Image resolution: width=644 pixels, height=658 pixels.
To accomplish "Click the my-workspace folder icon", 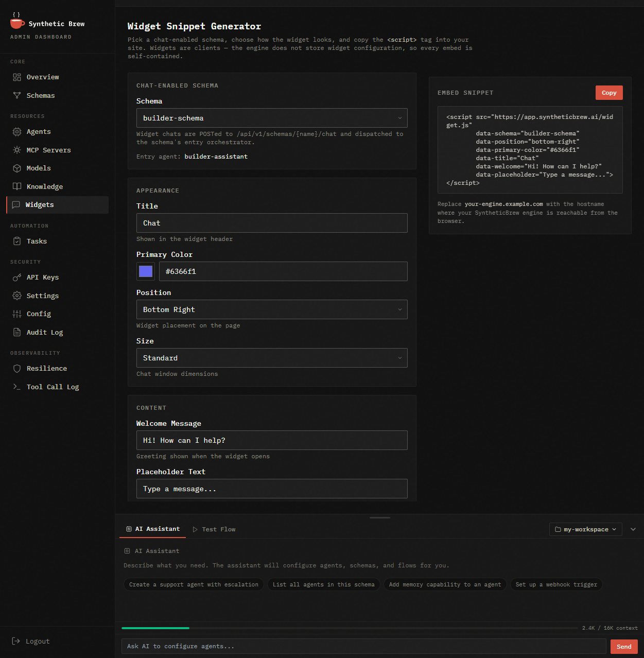I will (558, 530).
